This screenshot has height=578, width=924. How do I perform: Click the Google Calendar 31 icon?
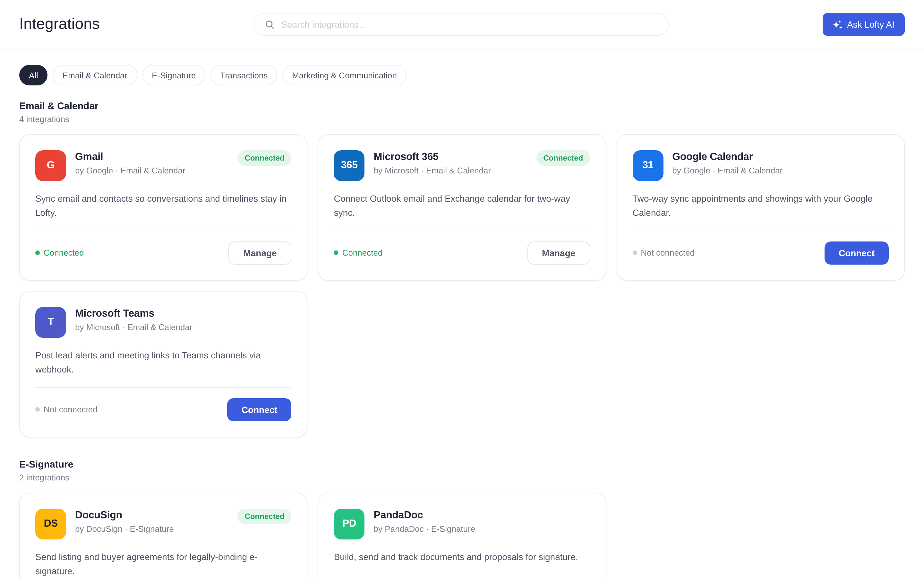point(648,165)
